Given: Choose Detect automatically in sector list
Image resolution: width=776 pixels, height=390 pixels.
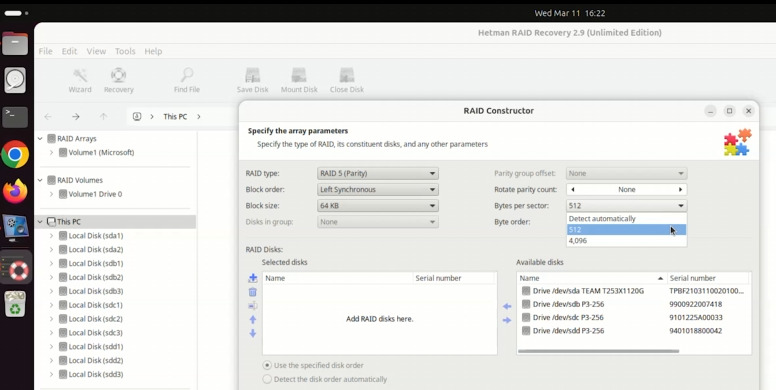Looking at the screenshot, I should tap(626, 218).
